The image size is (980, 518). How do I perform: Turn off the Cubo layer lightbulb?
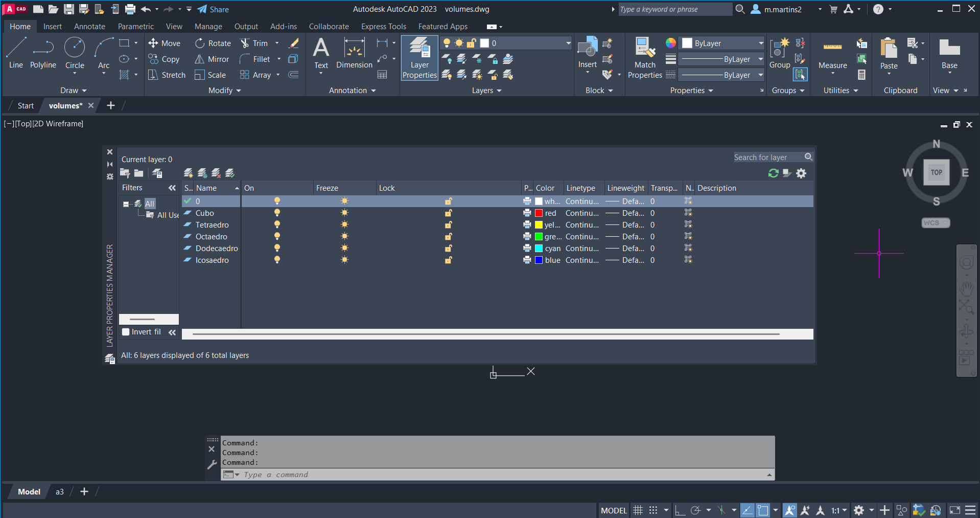(277, 213)
